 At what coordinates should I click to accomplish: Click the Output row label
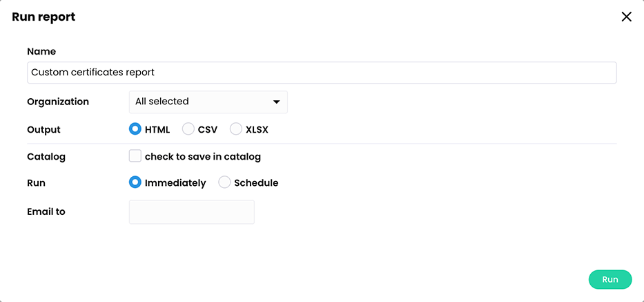click(x=43, y=130)
